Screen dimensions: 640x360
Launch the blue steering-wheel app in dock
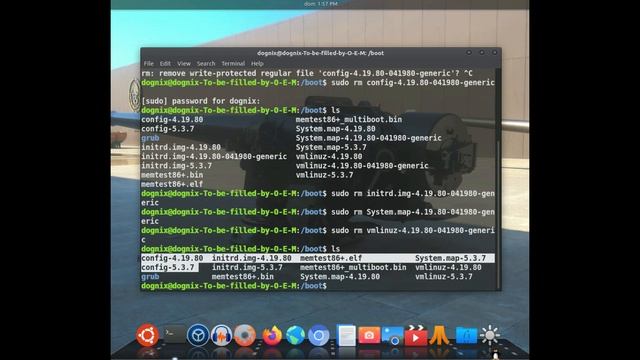point(198,335)
